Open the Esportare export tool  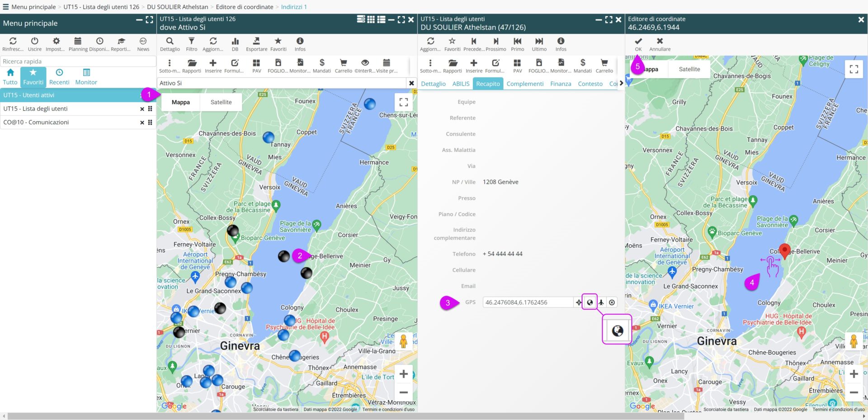pos(256,42)
